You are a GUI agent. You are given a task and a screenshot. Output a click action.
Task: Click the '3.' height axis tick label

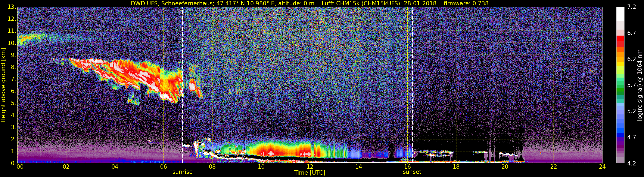[x=13, y=127]
